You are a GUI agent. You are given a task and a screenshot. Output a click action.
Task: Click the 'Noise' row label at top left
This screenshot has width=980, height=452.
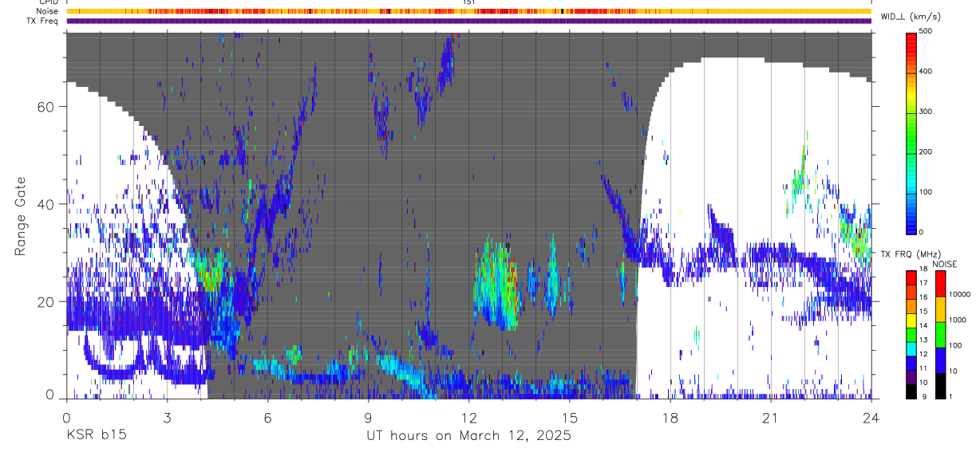point(48,11)
